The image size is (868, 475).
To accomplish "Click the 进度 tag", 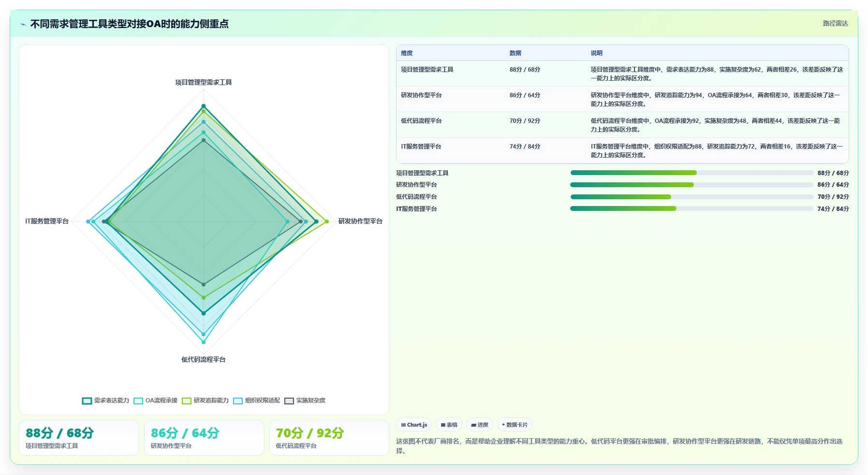I will 480,425.
